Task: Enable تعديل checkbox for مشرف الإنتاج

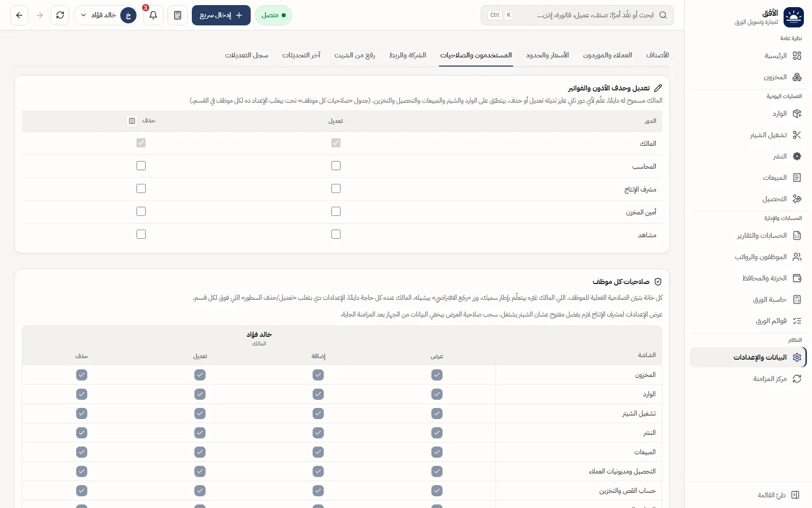Action: (336, 188)
